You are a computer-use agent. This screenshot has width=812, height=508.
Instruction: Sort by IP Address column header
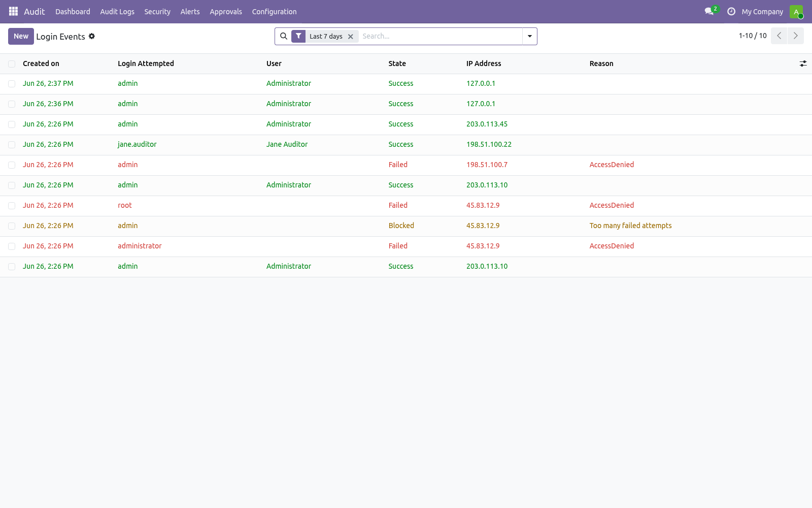[484, 63]
